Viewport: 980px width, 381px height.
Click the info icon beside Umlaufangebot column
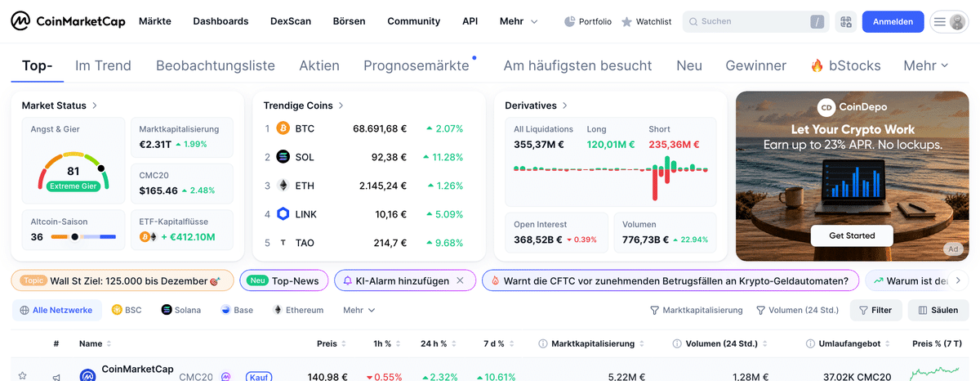tap(811, 344)
